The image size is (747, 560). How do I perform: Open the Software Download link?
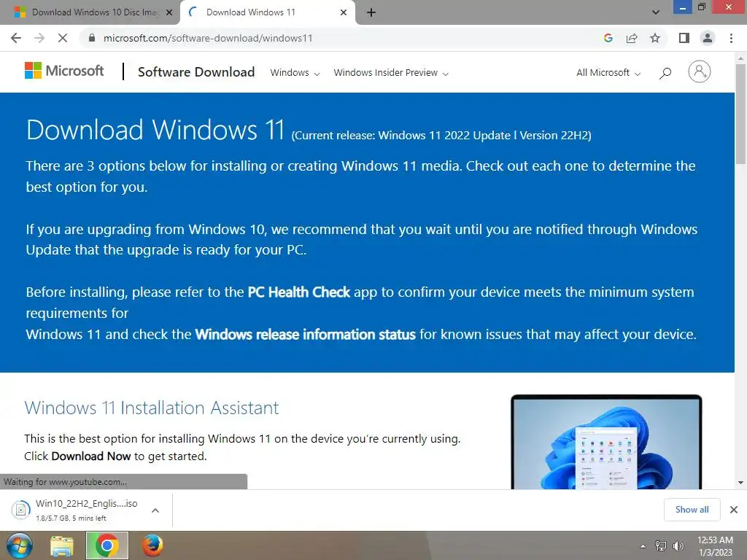[196, 72]
